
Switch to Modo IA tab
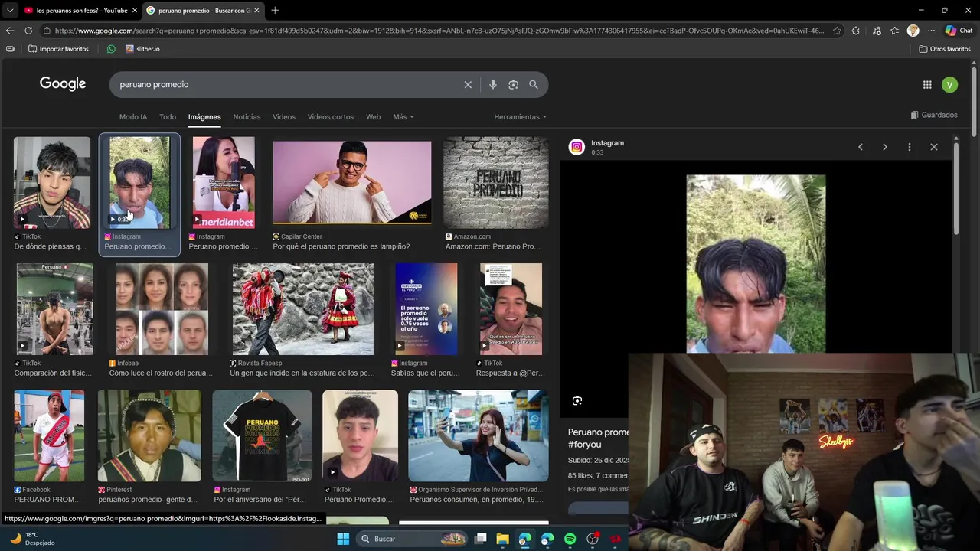(x=133, y=117)
